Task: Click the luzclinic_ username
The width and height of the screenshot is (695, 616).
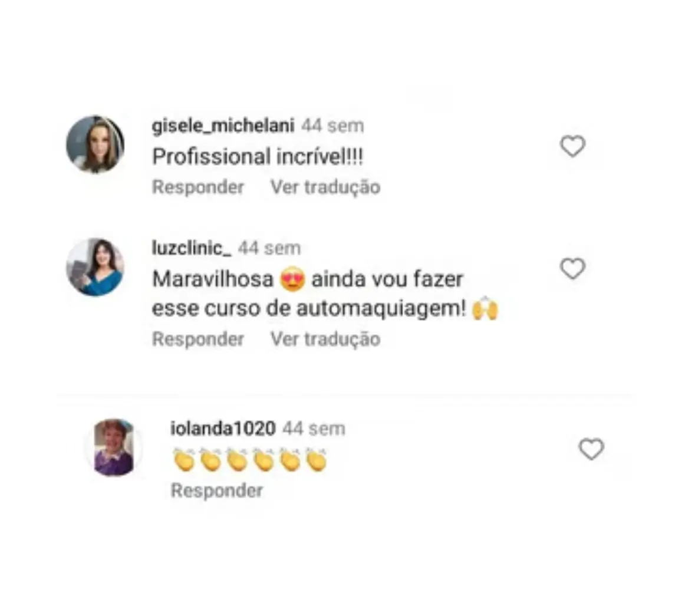Action: point(192,248)
